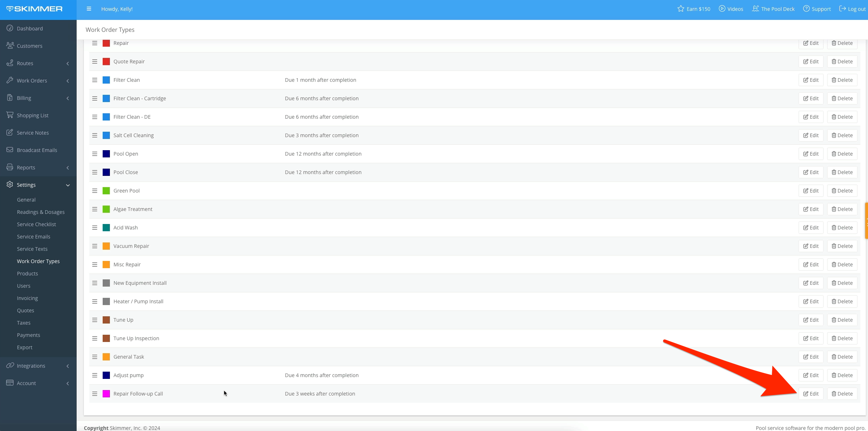Collapse the Settings section
The image size is (868, 431).
(68, 185)
